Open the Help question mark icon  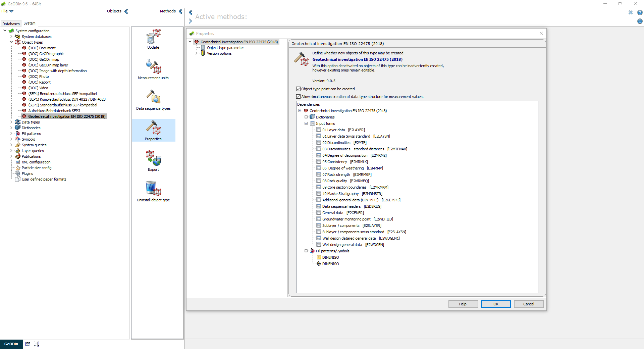pos(640,12)
